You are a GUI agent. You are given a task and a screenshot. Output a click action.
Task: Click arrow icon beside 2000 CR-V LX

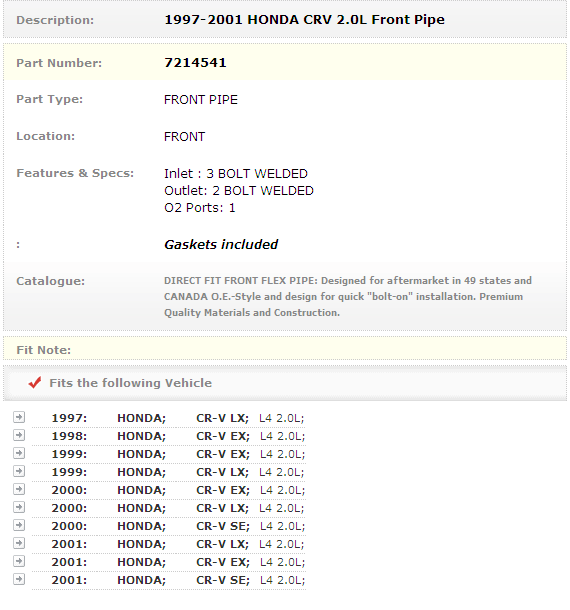pos(19,507)
